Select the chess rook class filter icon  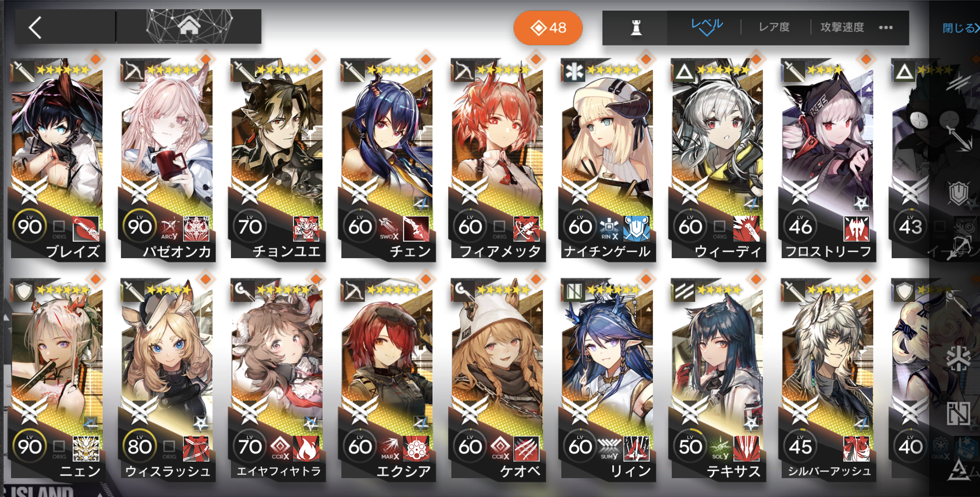click(x=636, y=28)
